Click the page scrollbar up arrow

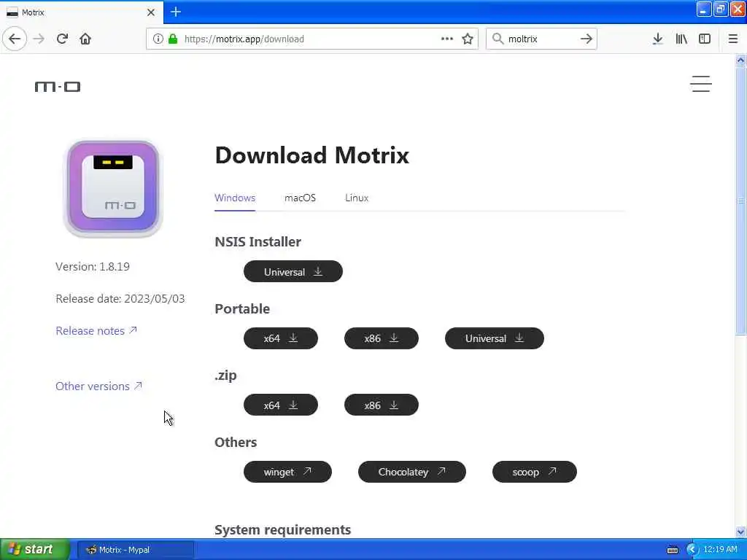point(740,60)
